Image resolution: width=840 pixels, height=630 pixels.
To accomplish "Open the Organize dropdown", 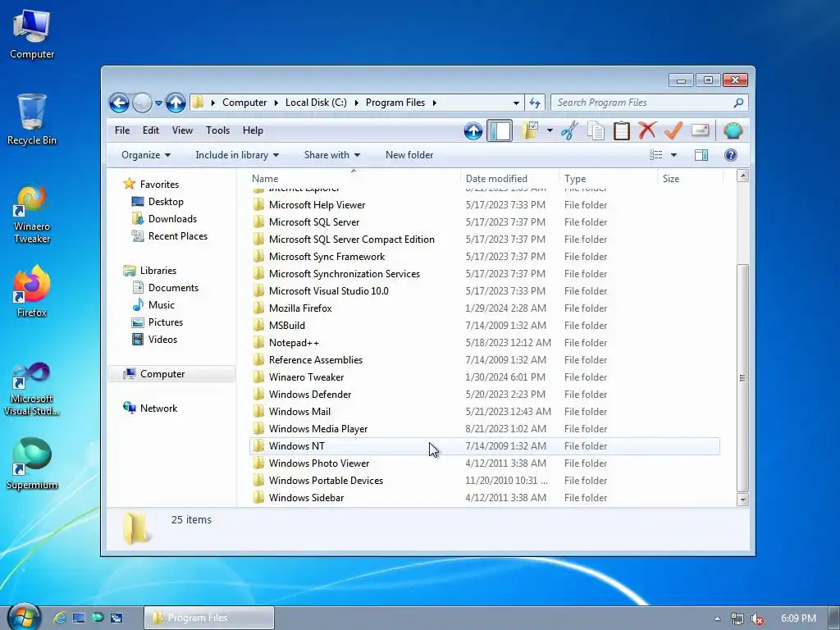I will coord(146,155).
